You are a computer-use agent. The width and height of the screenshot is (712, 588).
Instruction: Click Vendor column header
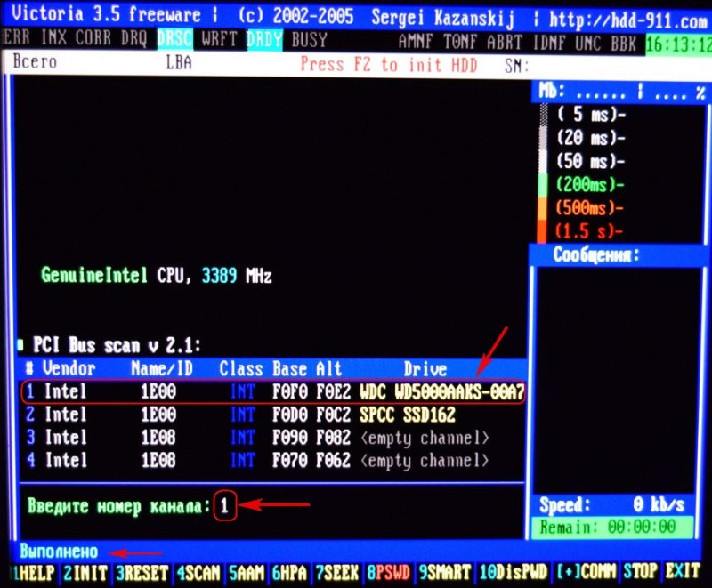(x=69, y=368)
